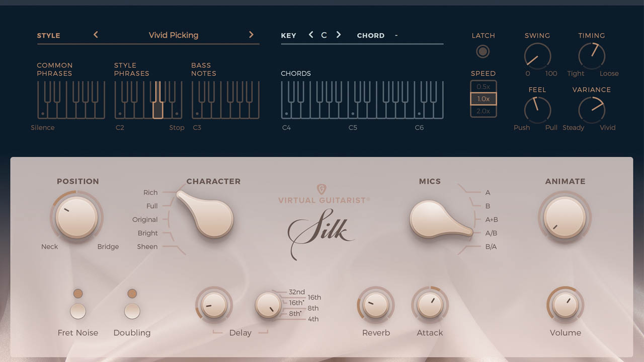Click the C6 key in Chords keyboard
644x362 pixels.
click(419, 112)
